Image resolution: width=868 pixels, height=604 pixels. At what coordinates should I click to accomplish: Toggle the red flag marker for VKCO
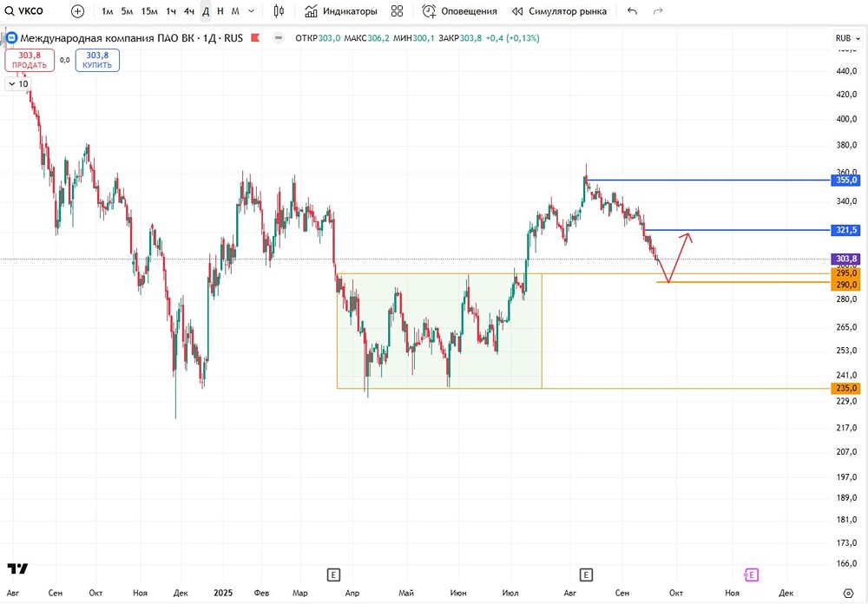pyautogui.click(x=253, y=37)
